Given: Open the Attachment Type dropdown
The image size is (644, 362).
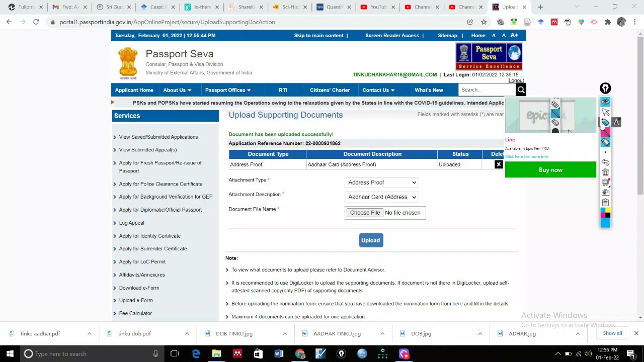Looking at the screenshot, I should point(382,183).
